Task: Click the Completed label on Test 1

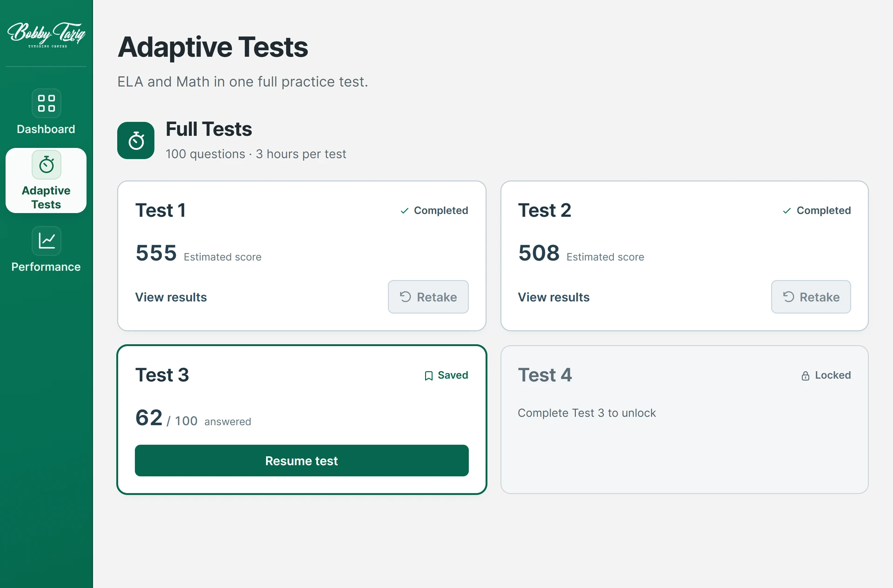Action: coord(441,211)
